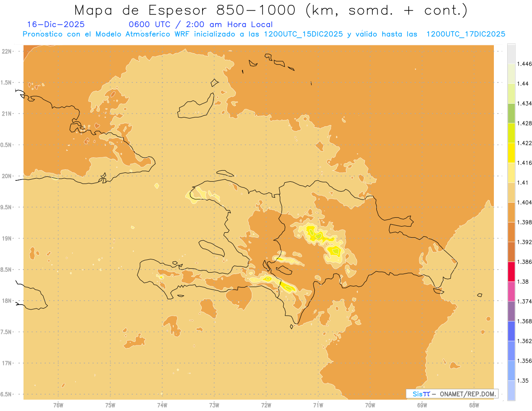The image size is (532, 411).
Task: Click the 19N latitude axis label
Action: click(7, 238)
